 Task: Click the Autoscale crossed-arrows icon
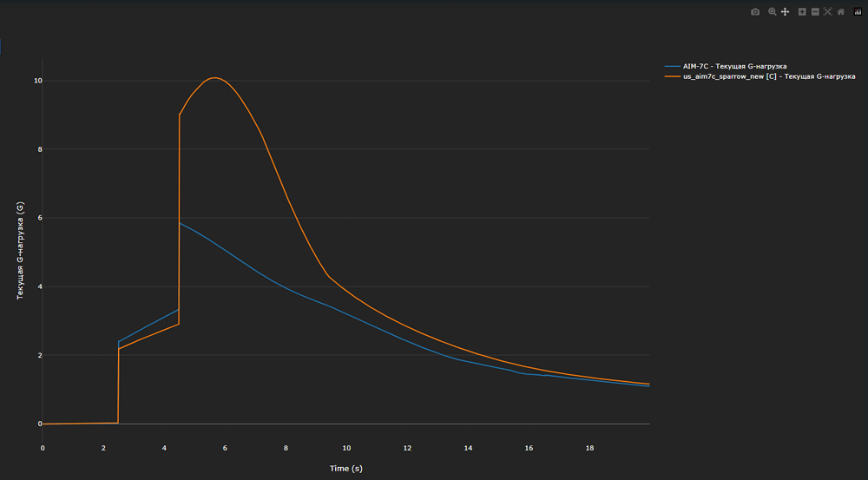click(827, 11)
